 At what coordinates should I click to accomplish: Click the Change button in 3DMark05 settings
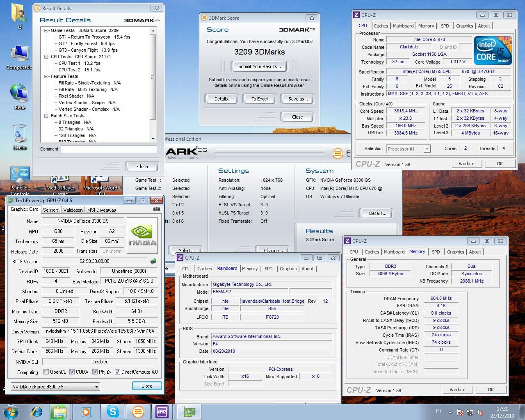(x=273, y=250)
